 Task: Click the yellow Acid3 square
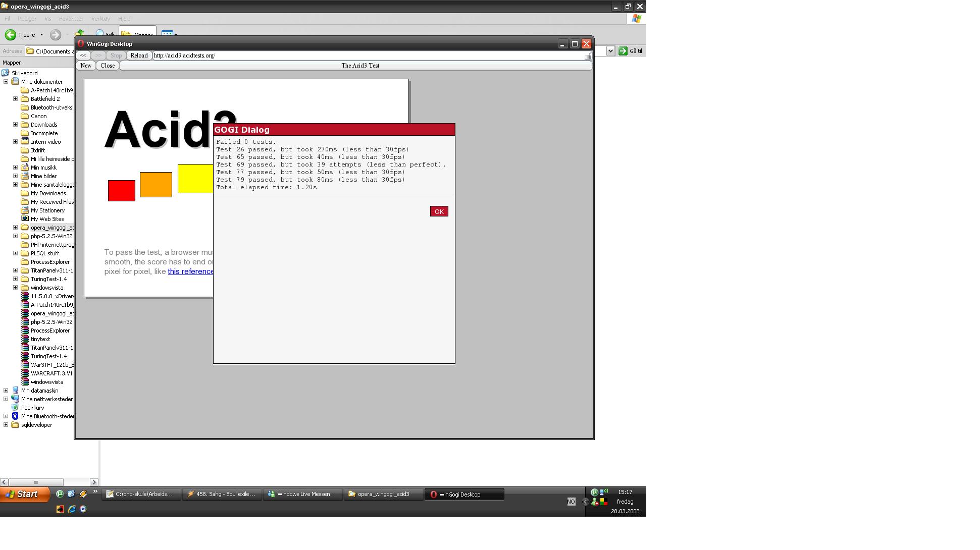[x=195, y=179]
